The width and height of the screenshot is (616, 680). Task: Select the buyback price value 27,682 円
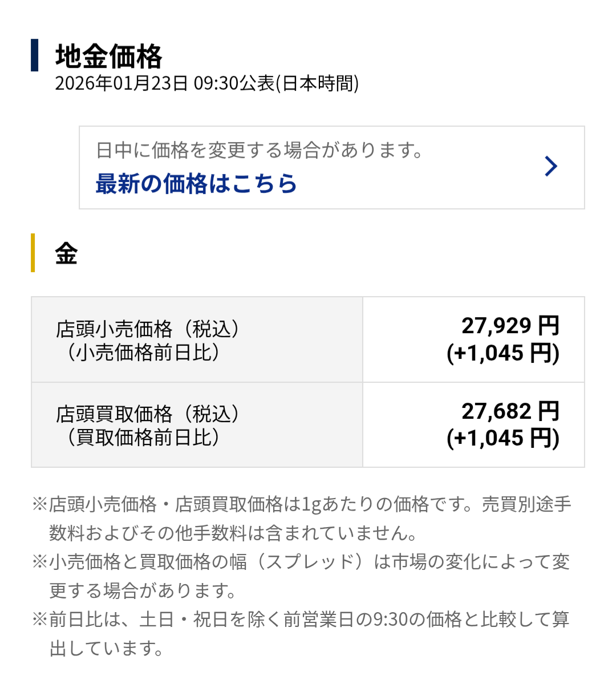pos(510,410)
